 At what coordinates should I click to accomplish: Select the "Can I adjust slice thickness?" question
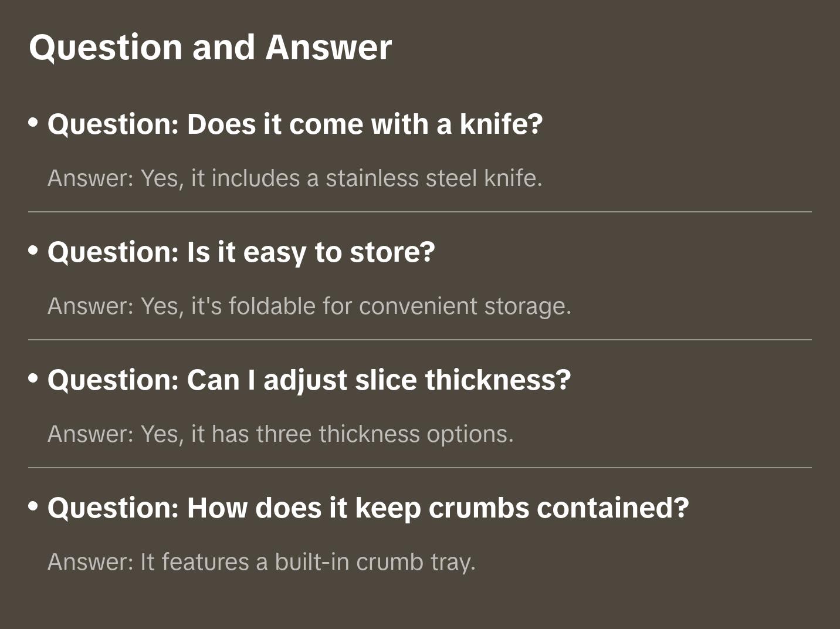pos(309,380)
